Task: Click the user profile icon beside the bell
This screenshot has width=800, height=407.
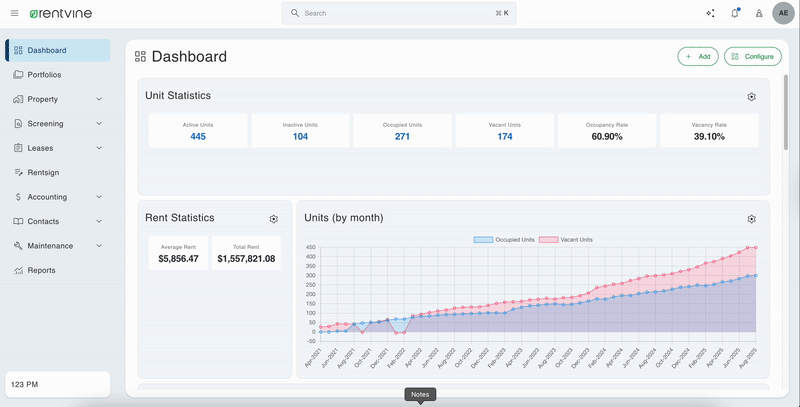Action: point(758,13)
